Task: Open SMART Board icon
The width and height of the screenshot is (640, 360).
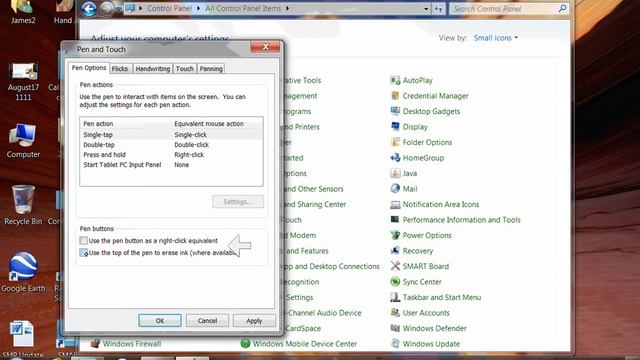Action: [395, 266]
